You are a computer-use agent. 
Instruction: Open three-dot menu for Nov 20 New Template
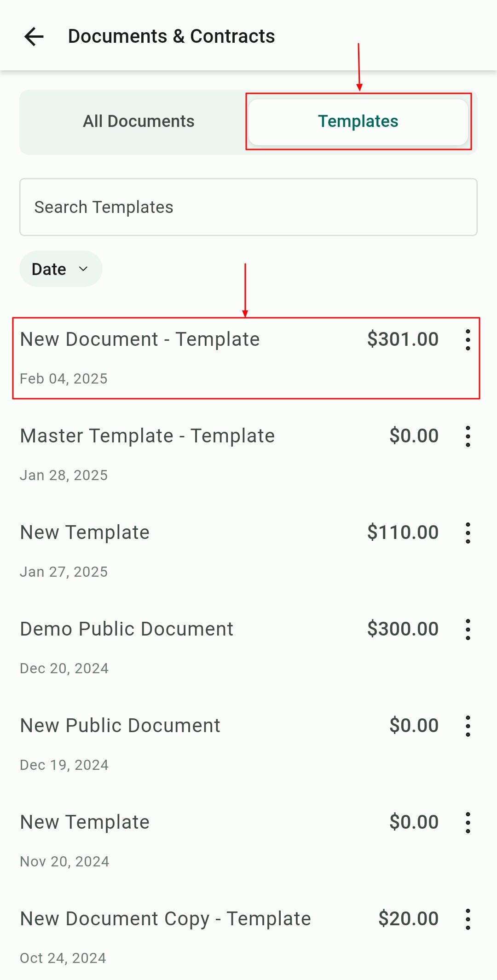coord(468,823)
